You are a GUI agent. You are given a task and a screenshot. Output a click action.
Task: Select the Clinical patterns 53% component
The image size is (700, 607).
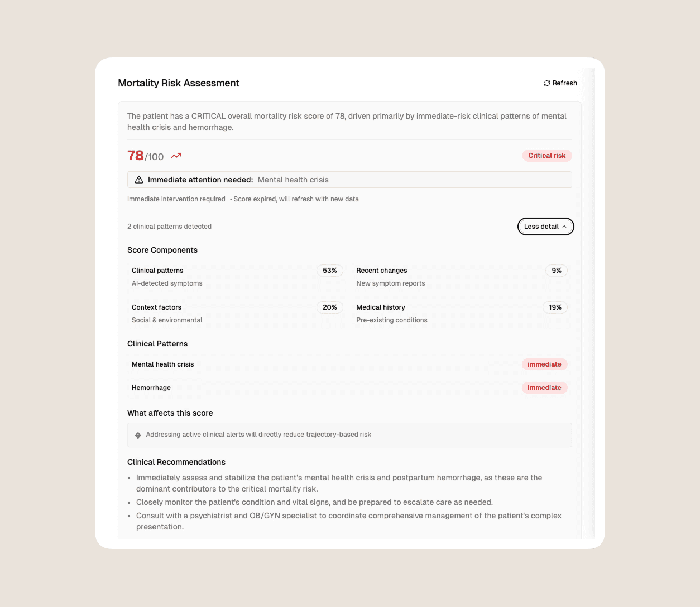click(237, 277)
